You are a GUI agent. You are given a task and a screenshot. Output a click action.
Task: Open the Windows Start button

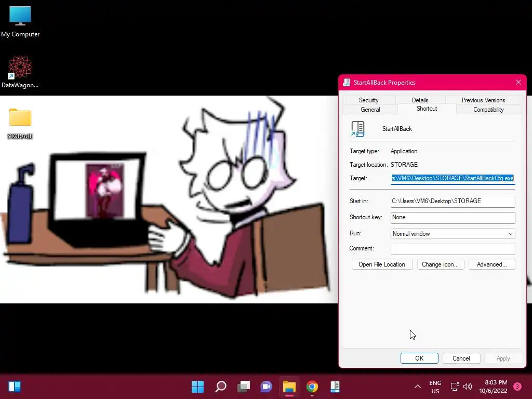(x=197, y=386)
